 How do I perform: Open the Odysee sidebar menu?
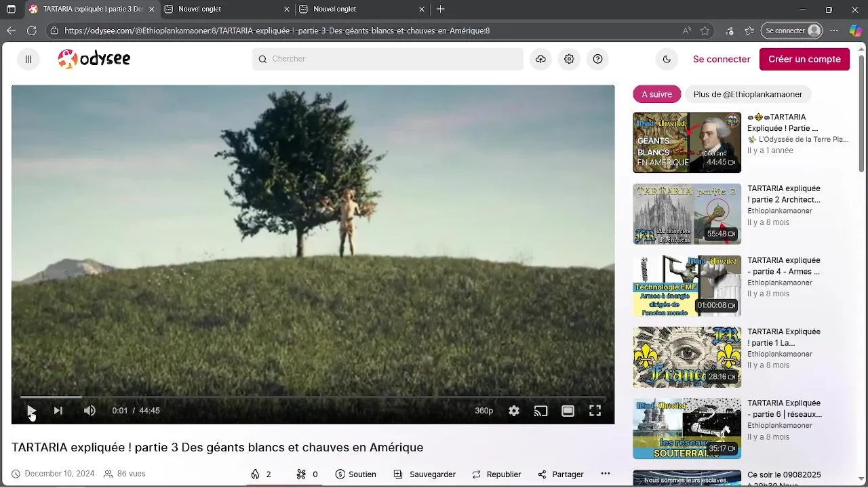coord(28,59)
